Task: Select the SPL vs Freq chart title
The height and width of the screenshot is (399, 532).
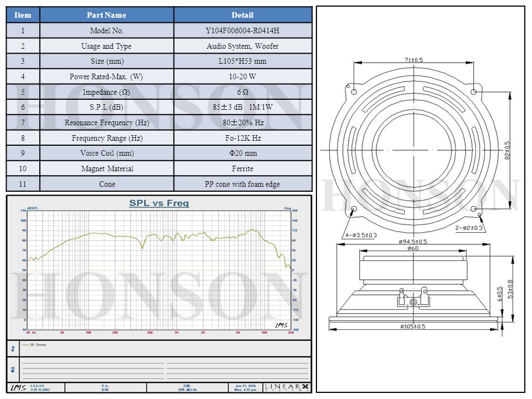Action: click(158, 203)
